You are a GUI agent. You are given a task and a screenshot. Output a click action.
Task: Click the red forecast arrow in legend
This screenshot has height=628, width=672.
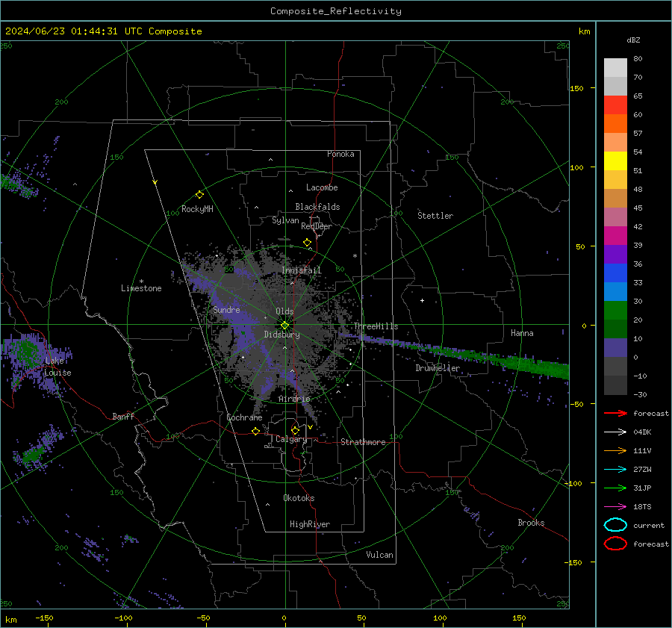[615, 413]
